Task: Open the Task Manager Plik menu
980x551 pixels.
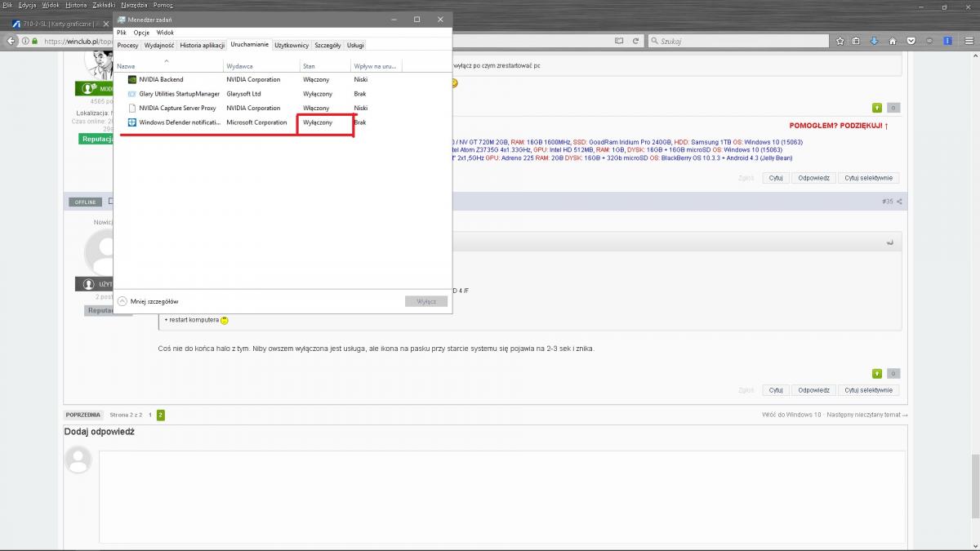Action: [122, 33]
